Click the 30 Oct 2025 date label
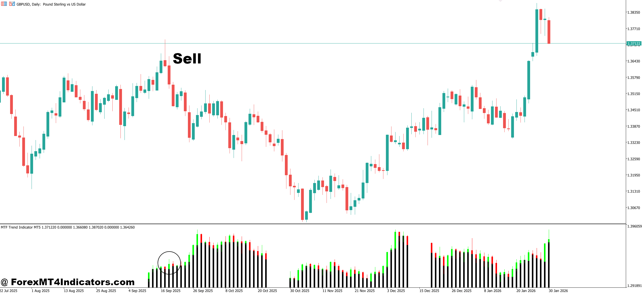The height and width of the screenshot is (293, 644). pyautogui.click(x=300, y=291)
